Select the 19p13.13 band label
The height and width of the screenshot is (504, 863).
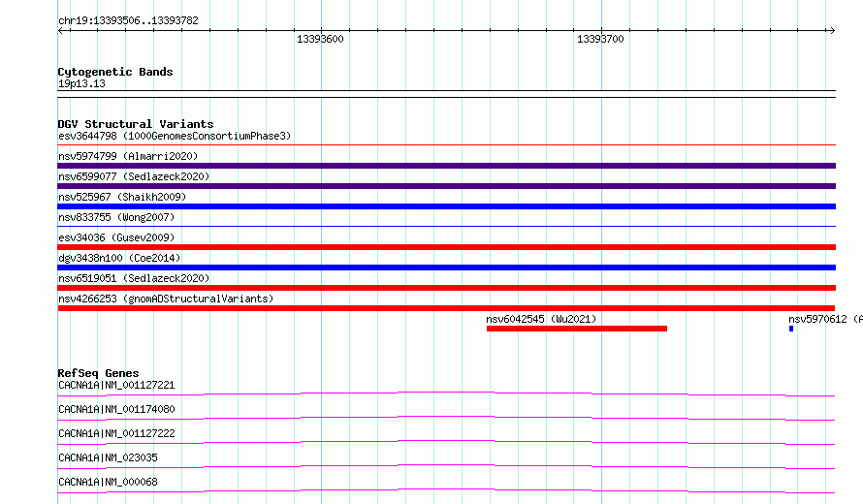pyautogui.click(x=81, y=83)
